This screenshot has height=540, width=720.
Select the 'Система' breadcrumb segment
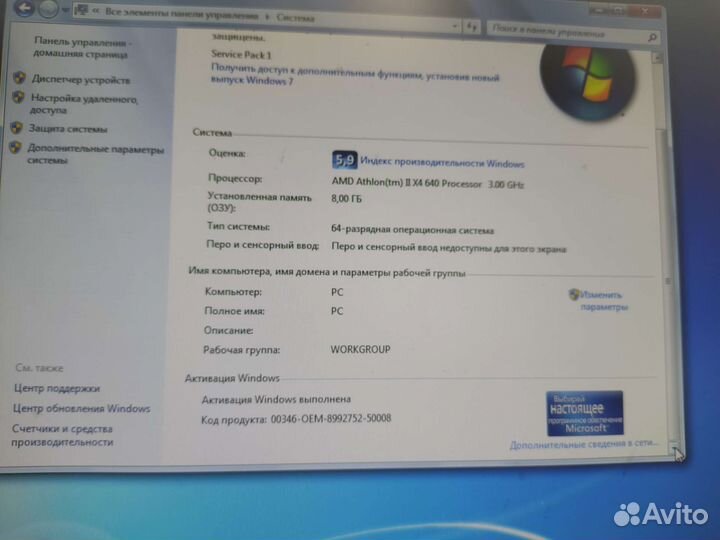tap(295, 18)
